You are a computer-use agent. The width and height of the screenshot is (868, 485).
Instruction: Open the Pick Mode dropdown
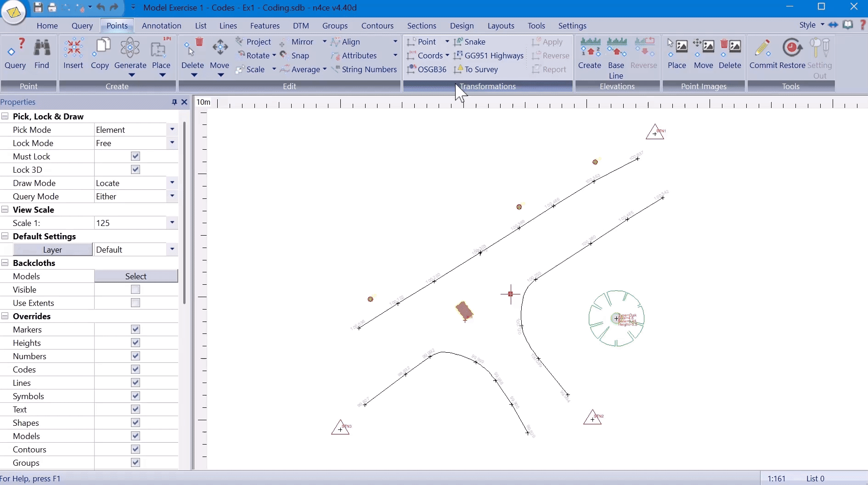click(172, 130)
